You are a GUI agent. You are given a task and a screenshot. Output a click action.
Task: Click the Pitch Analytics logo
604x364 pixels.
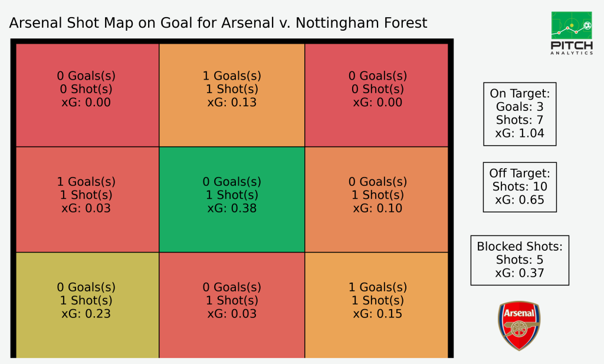[x=572, y=33]
